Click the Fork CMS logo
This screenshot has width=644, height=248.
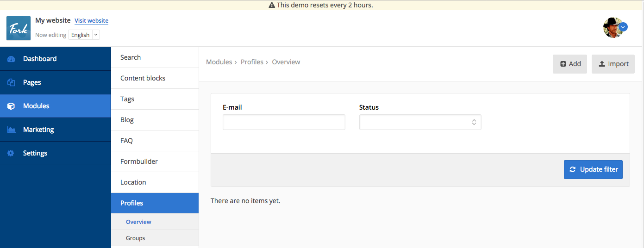click(19, 28)
